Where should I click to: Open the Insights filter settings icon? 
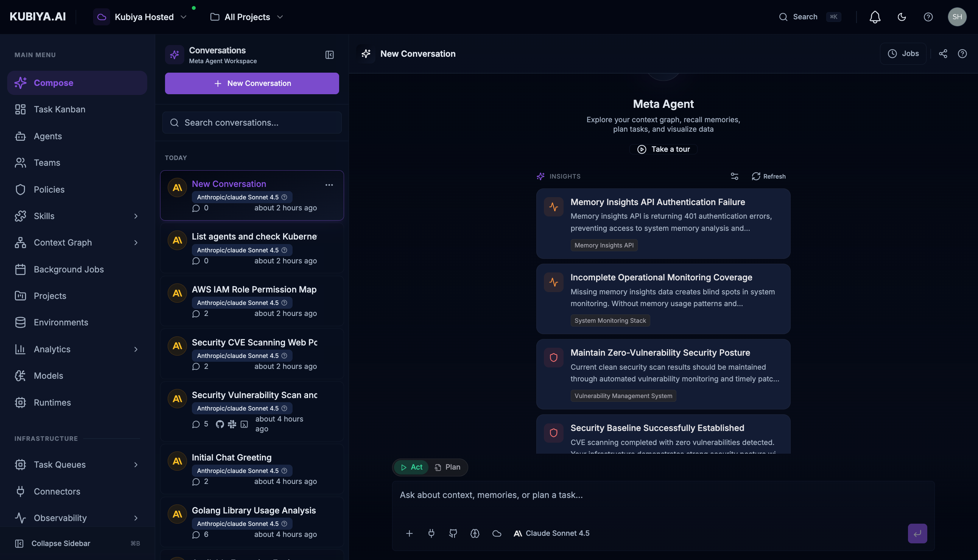[x=734, y=176]
